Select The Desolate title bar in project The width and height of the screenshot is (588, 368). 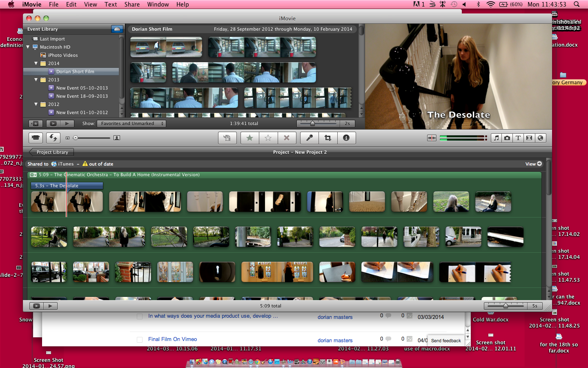coord(67,186)
